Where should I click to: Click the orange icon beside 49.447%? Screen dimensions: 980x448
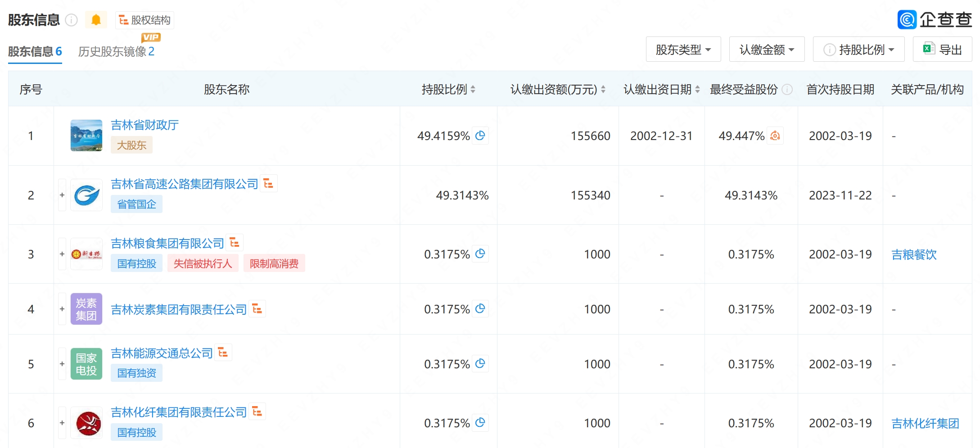[775, 136]
